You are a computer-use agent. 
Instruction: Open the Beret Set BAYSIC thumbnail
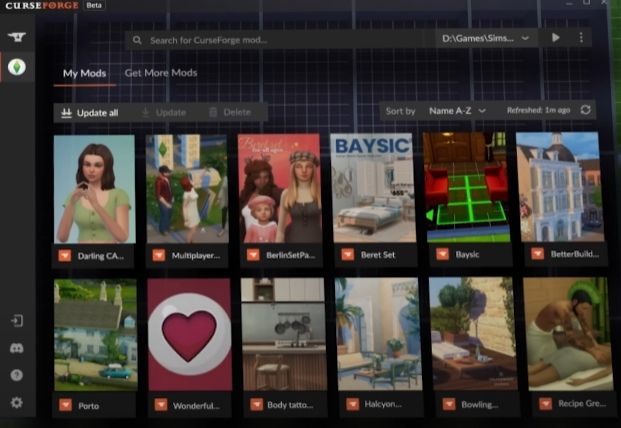[x=373, y=188]
